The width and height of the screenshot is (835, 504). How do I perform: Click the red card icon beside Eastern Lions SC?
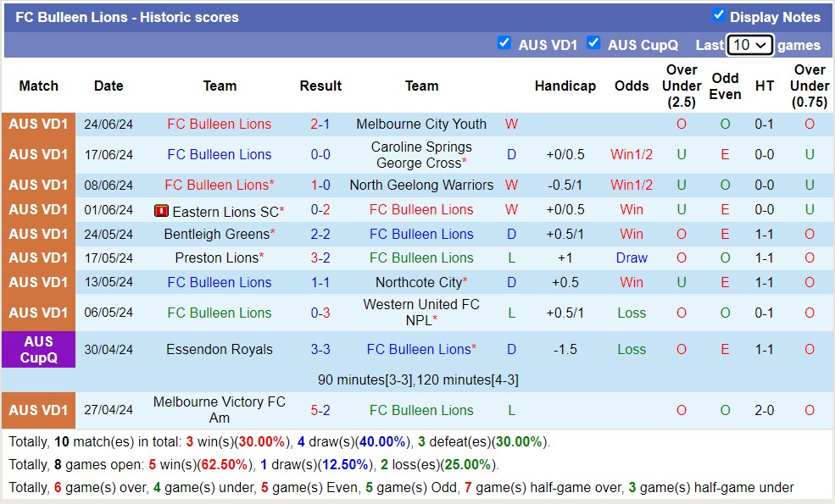(x=160, y=209)
